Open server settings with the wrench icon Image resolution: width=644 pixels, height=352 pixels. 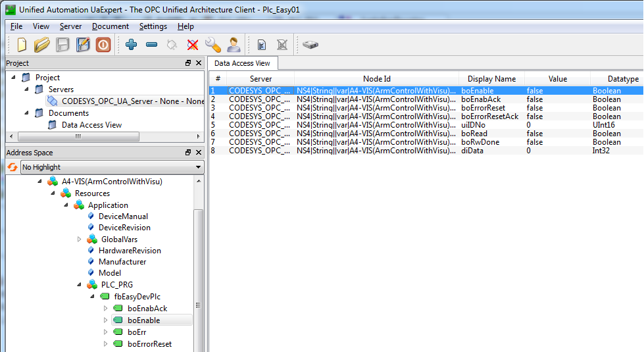point(213,44)
